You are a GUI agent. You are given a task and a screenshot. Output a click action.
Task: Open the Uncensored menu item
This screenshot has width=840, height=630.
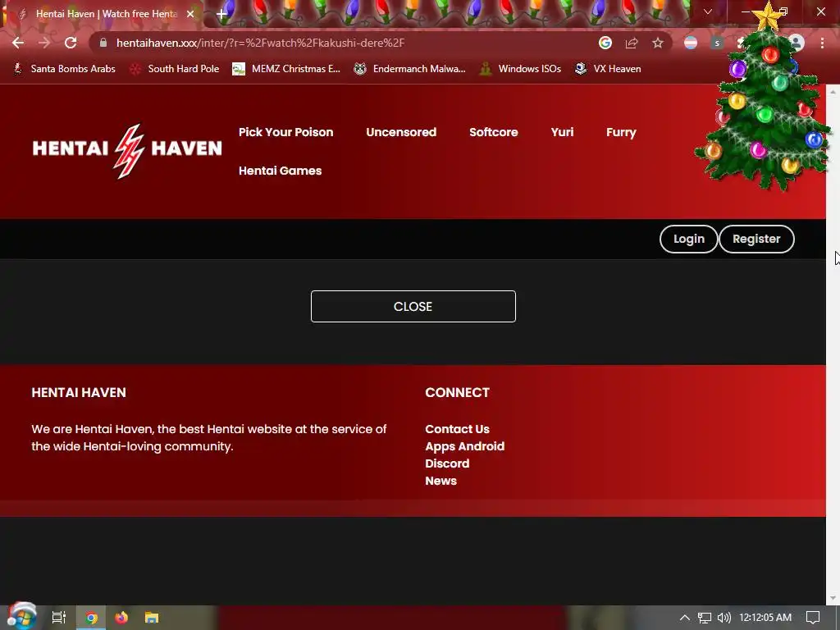click(x=401, y=132)
